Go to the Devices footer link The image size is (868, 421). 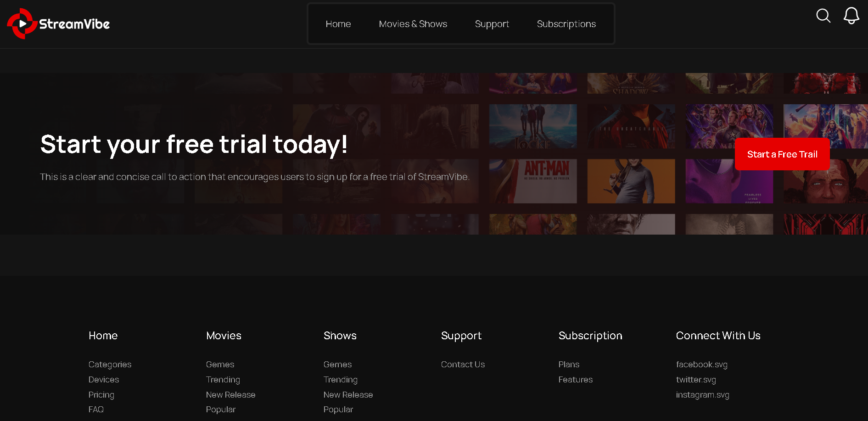tap(104, 380)
